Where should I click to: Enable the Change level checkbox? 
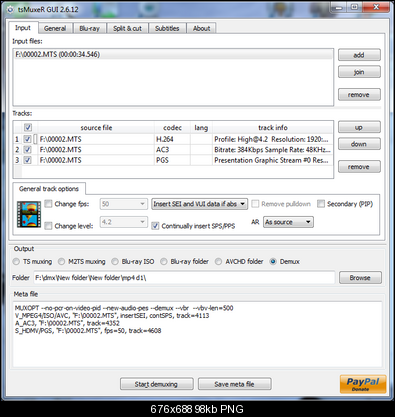(x=49, y=226)
